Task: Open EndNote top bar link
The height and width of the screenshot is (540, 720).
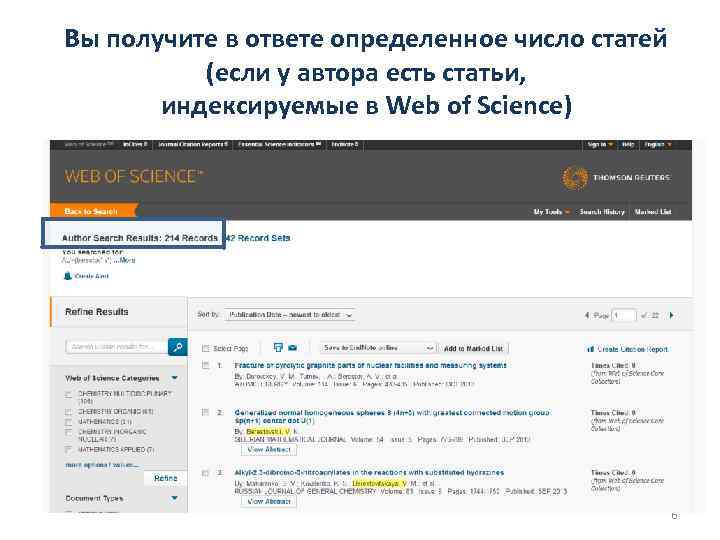Action: pyautogui.click(x=344, y=145)
